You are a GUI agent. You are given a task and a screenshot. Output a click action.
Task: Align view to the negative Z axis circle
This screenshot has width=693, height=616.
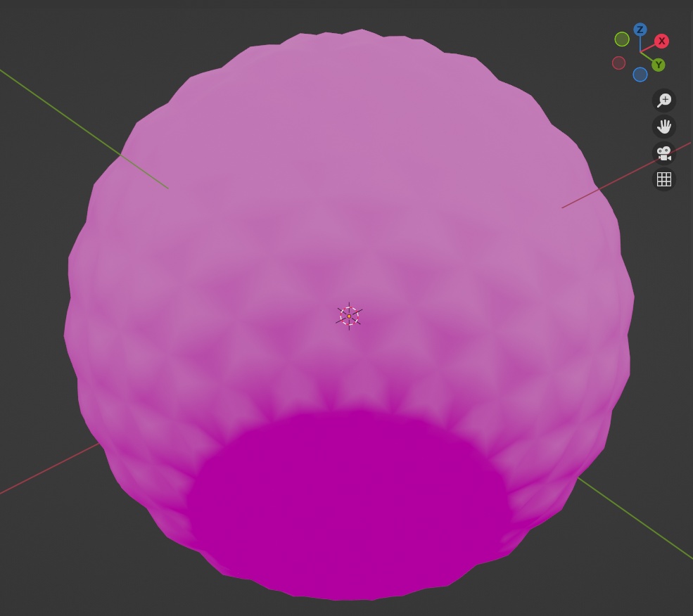(640, 75)
